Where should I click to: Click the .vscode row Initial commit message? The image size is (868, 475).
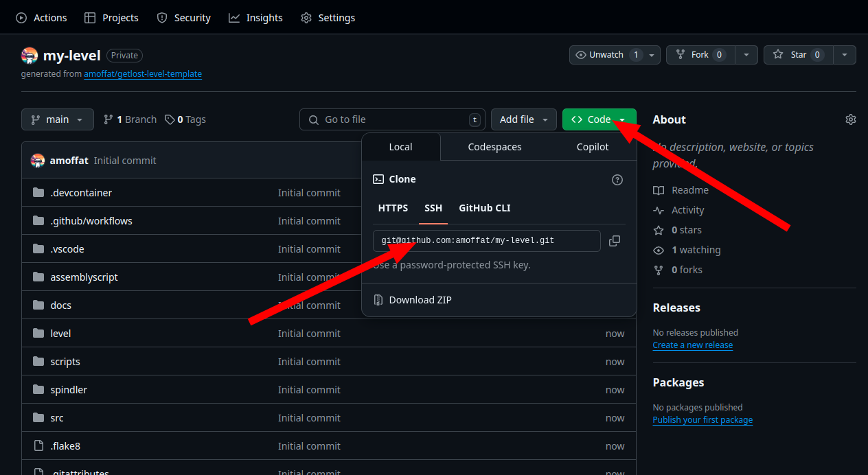tap(309, 249)
